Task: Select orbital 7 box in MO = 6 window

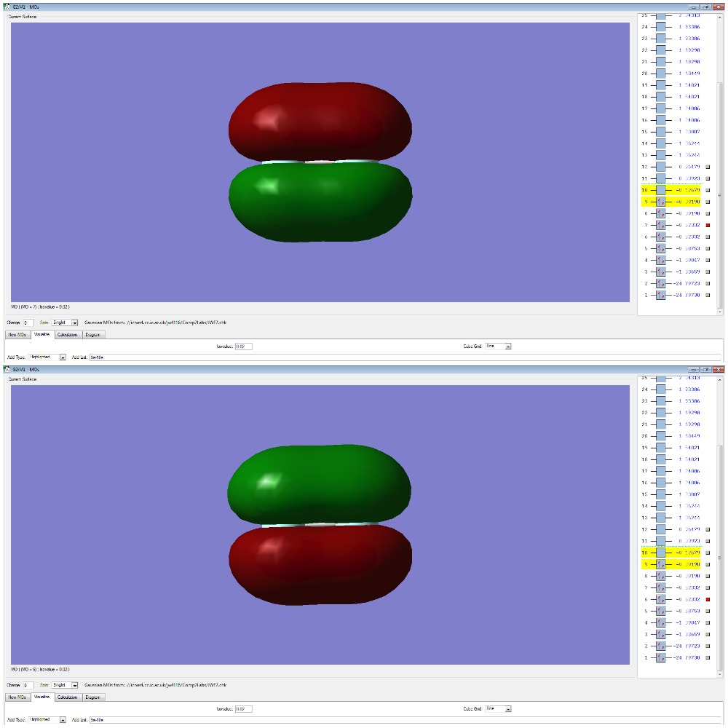Action: [x=660, y=587]
